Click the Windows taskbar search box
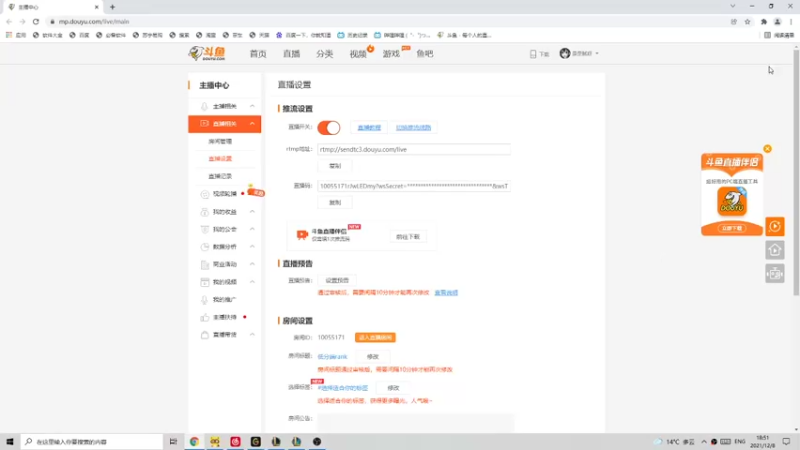 pyautogui.click(x=92, y=441)
